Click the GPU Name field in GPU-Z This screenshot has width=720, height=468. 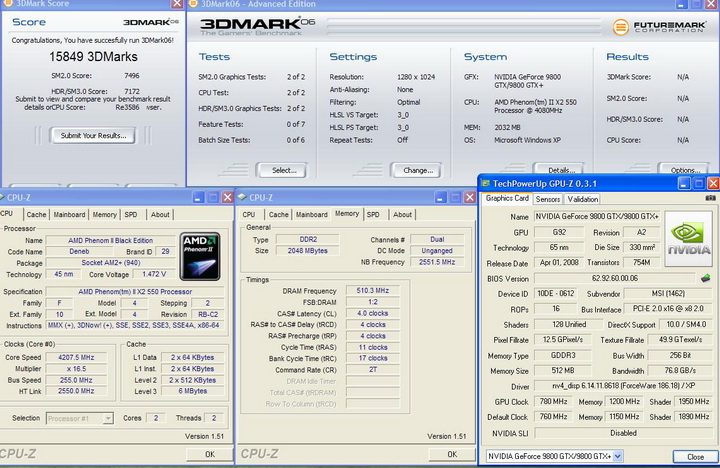[597, 217]
